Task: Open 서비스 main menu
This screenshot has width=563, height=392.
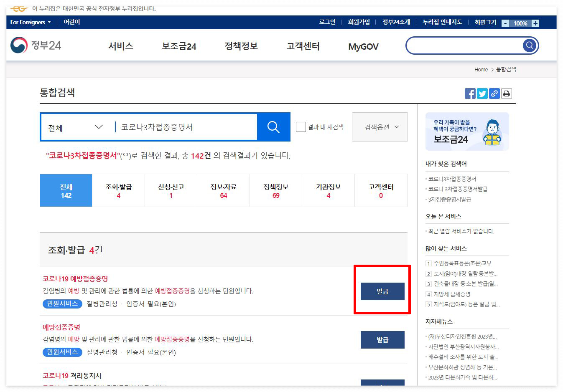Action: click(120, 46)
